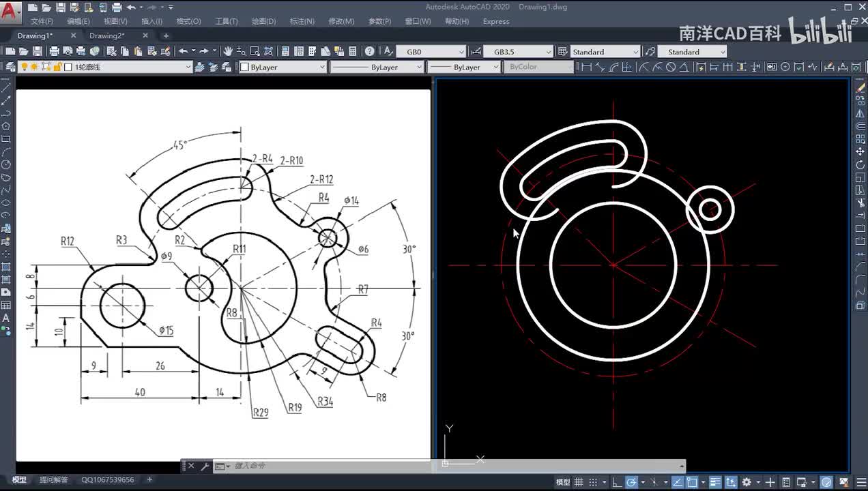Image resolution: width=868 pixels, height=491 pixels.
Task: Select the Aligned dimension tool
Action: (600, 67)
